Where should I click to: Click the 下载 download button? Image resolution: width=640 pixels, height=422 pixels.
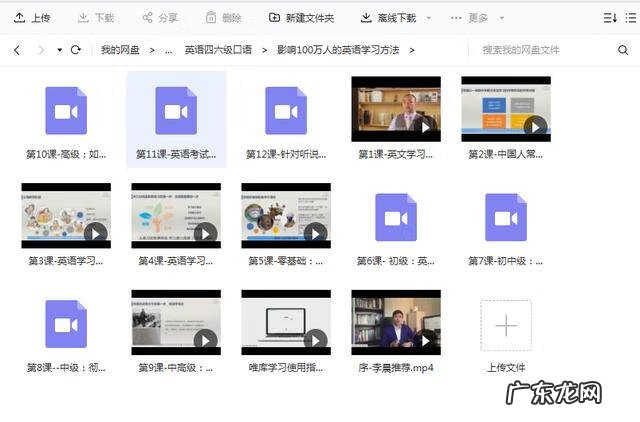coord(96,18)
